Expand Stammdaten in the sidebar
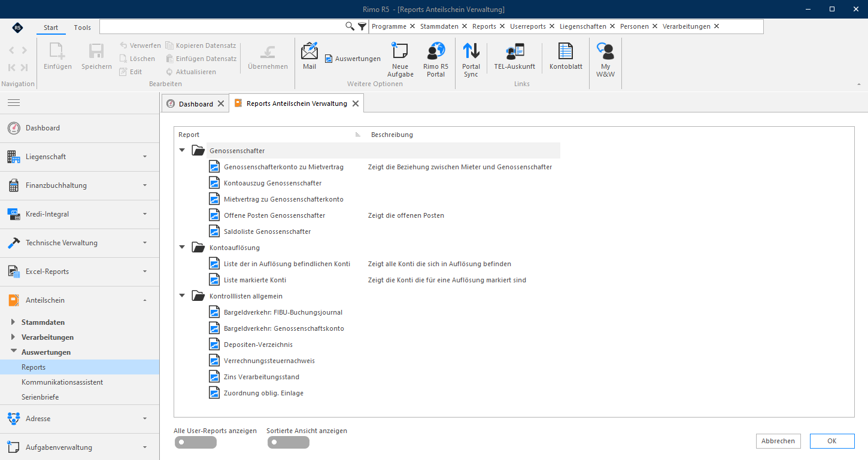 click(13, 322)
